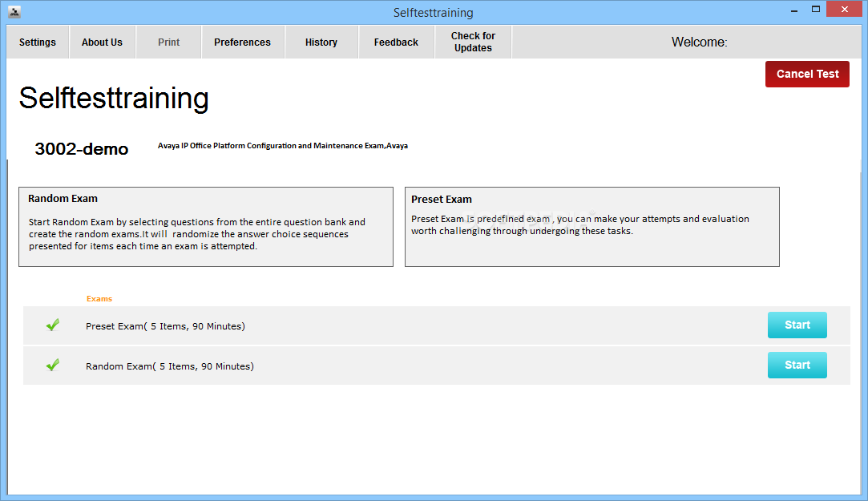This screenshot has height=501, width=868.
Task: Click the orange Exams heading
Action: click(99, 299)
